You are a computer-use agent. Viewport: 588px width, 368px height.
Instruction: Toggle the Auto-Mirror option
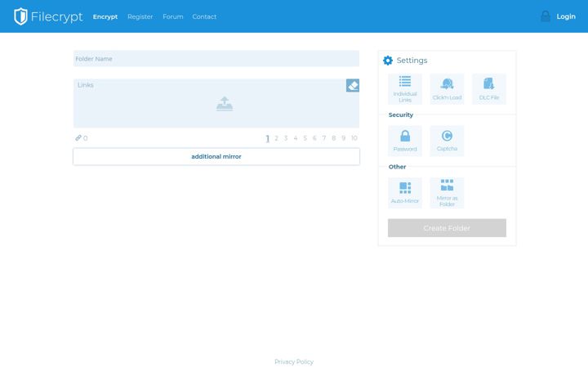[x=405, y=193]
